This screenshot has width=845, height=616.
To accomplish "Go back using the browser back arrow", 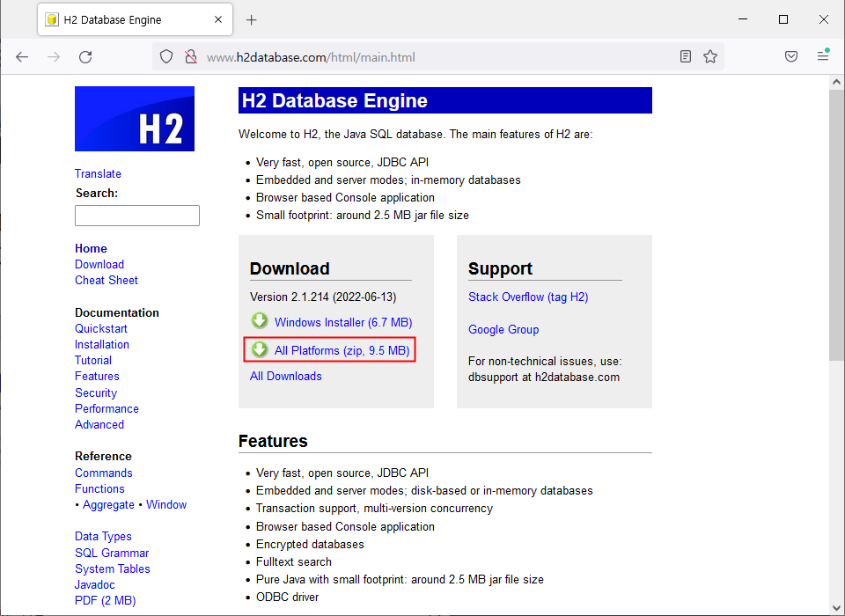I will (x=22, y=57).
